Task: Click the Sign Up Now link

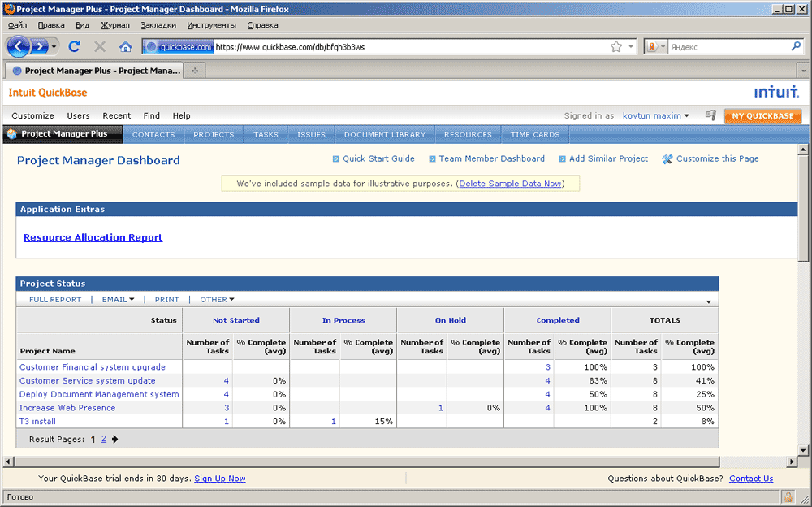Action: pos(219,479)
